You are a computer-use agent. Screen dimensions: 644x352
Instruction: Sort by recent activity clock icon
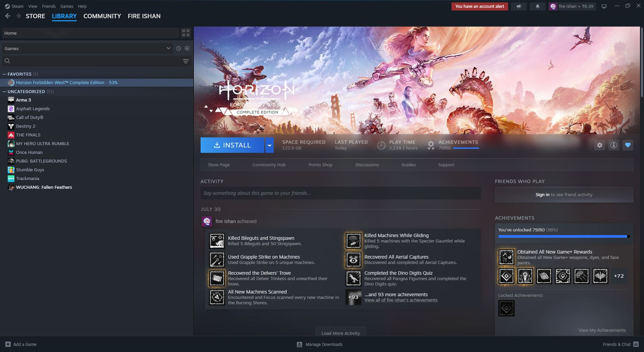[x=178, y=48]
